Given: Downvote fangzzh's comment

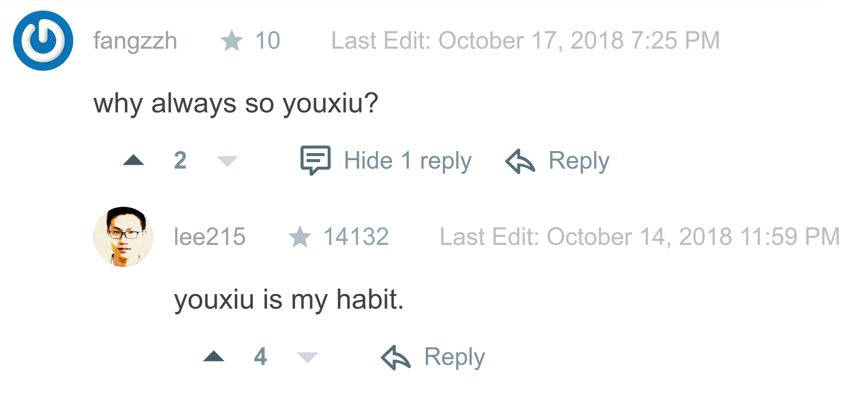Looking at the screenshot, I should click(x=227, y=161).
